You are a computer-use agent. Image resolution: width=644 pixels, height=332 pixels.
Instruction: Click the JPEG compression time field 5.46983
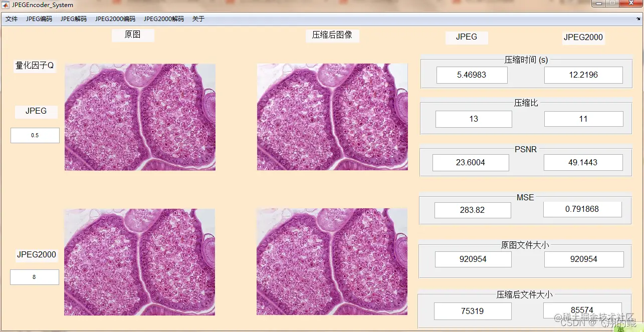point(472,75)
